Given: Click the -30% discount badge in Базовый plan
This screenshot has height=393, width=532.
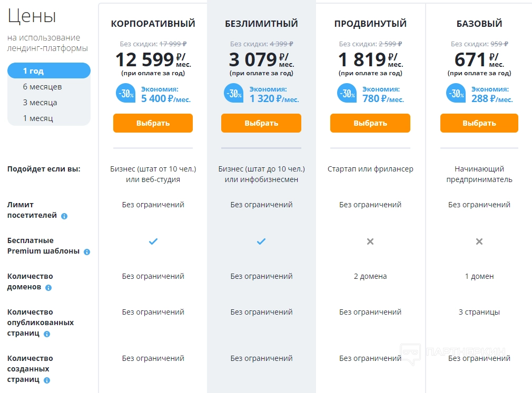Looking at the screenshot, I should coord(456,94).
